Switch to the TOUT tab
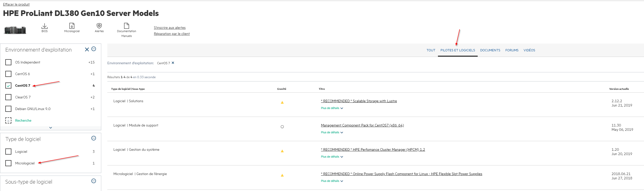The image size is (644, 191). pos(431,50)
